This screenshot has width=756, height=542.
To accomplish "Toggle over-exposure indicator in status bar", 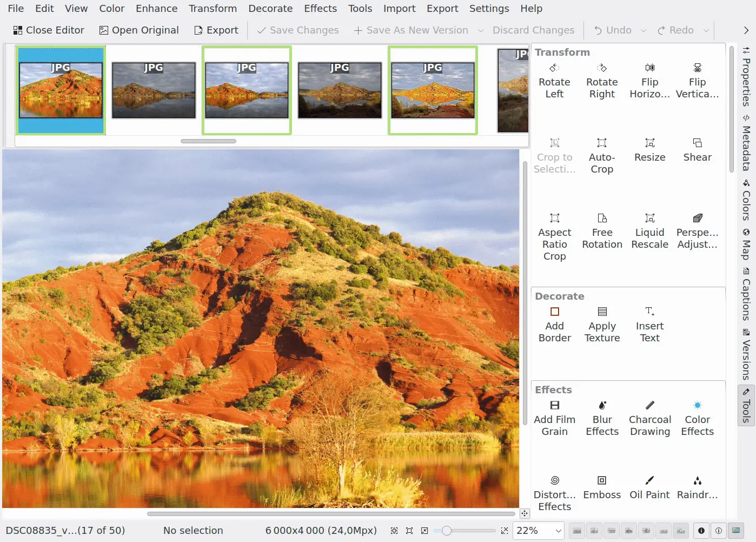I will click(719, 531).
